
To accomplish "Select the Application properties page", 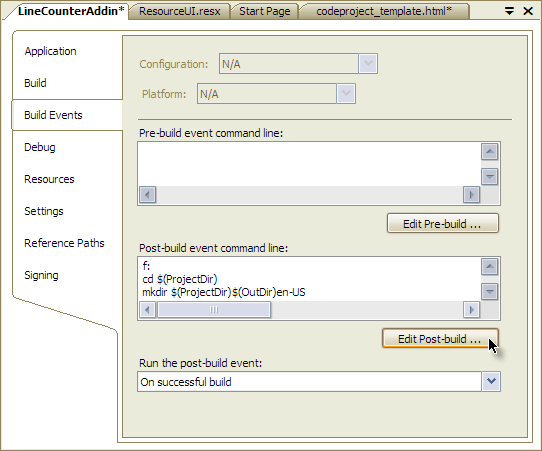I will click(x=50, y=51).
